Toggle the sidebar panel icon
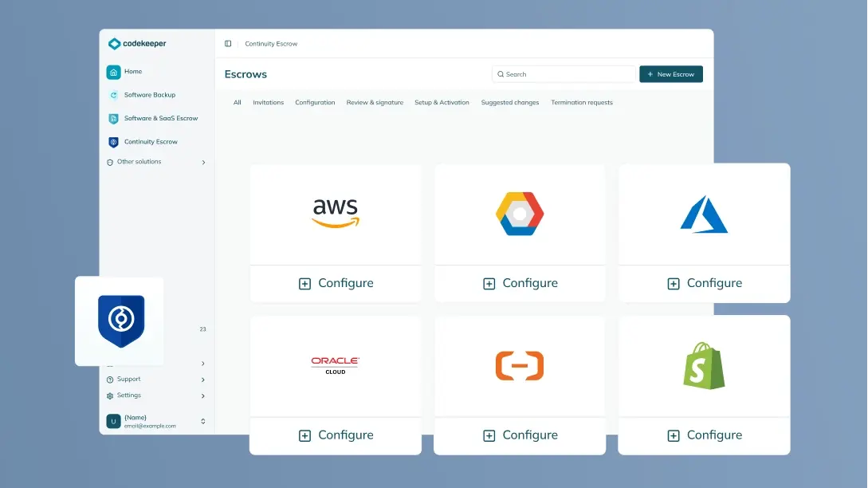This screenshot has width=868, height=488. point(228,44)
